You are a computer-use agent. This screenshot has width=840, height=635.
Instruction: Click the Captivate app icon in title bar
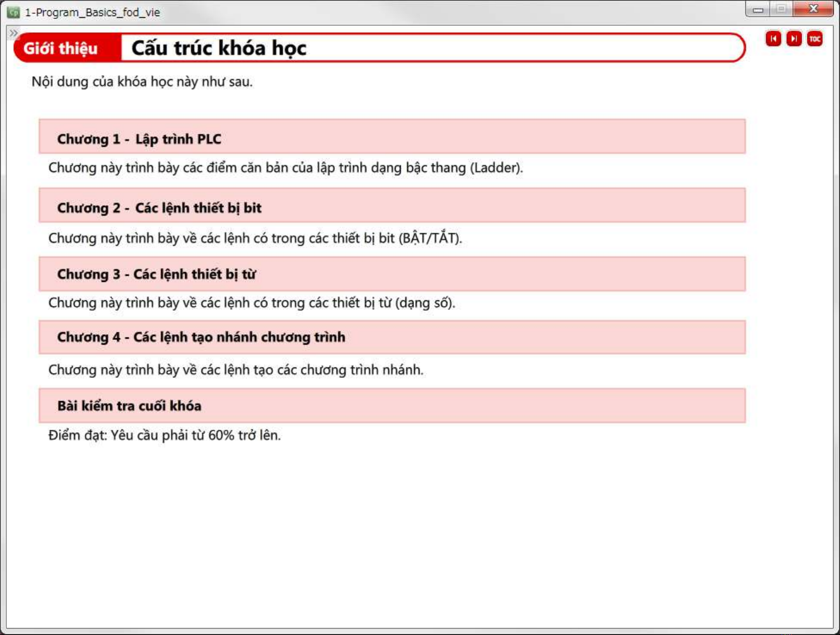tap(13, 12)
